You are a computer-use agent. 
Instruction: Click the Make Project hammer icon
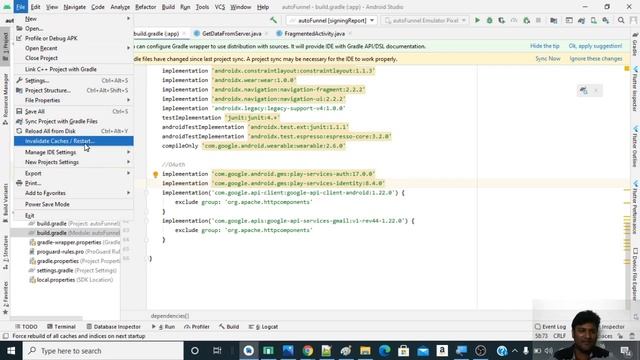(x=273, y=20)
